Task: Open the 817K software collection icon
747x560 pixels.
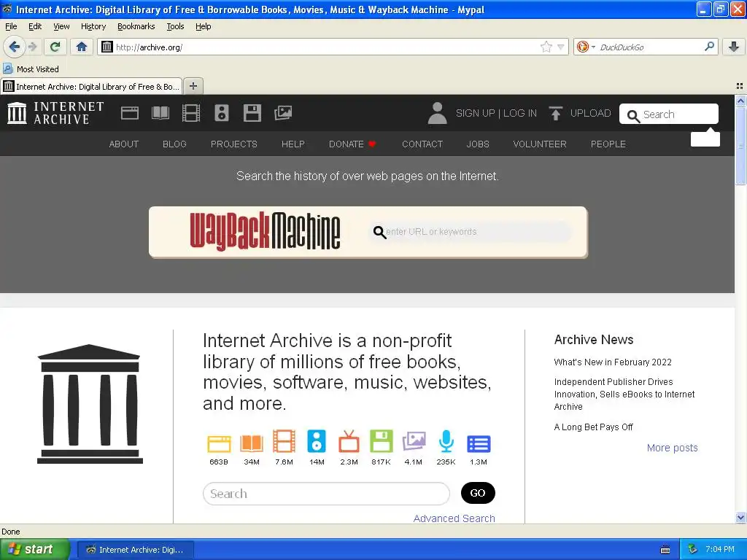Action: 381,441
